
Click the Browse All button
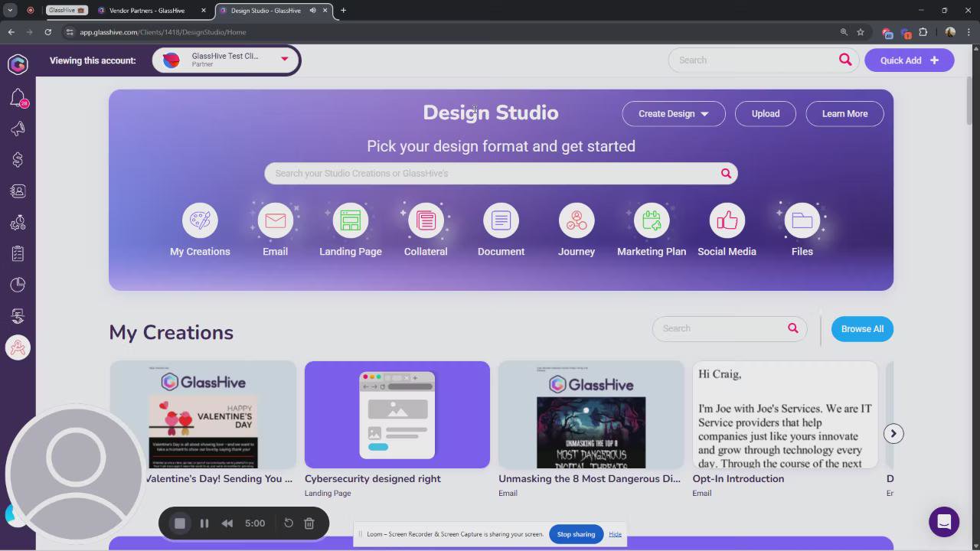pyautogui.click(x=862, y=329)
